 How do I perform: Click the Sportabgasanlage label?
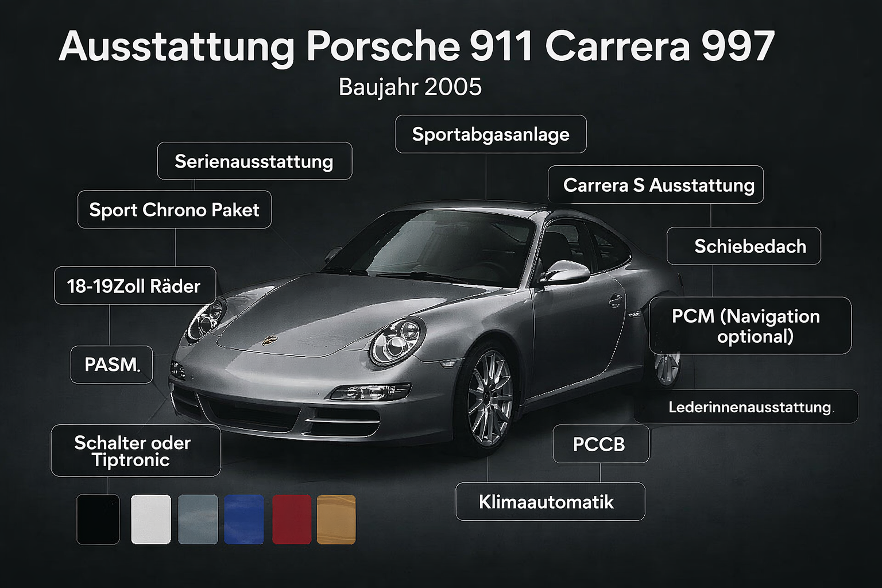click(x=491, y=134)
